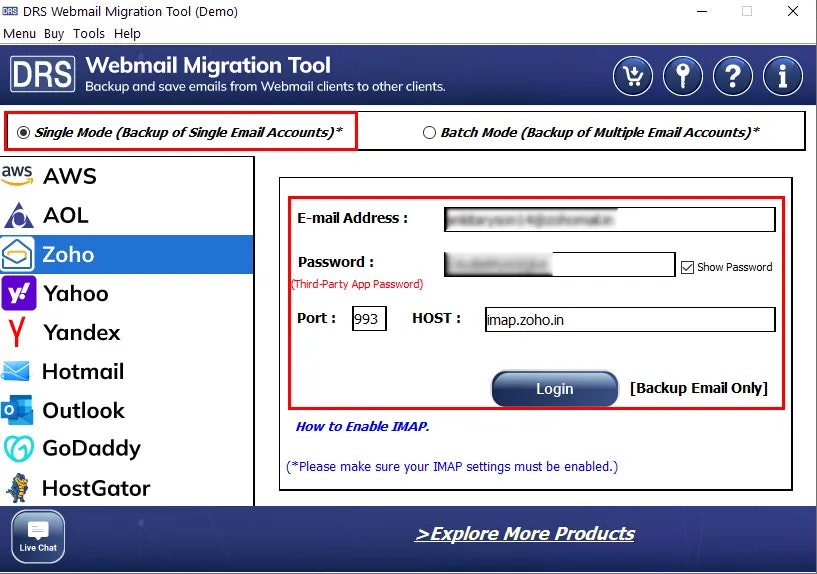Toggle the Show Password checkbox
The width and height of the screenshot is (817, 574).
[687, 267]
